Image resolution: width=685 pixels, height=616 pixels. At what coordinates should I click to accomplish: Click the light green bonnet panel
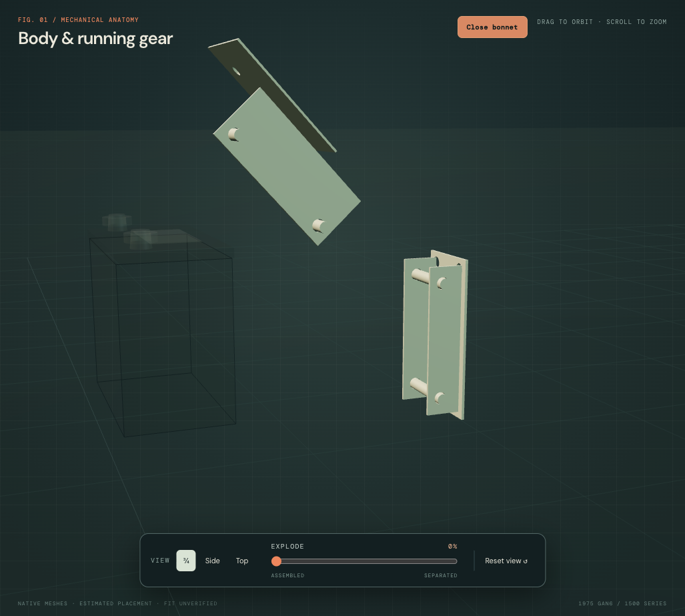(x=287, y=167)
